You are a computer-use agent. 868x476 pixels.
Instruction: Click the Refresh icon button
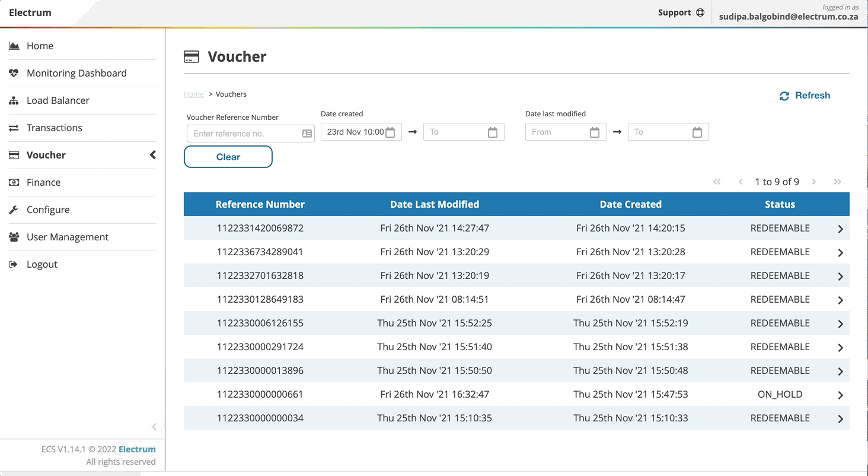click(784, 96)
